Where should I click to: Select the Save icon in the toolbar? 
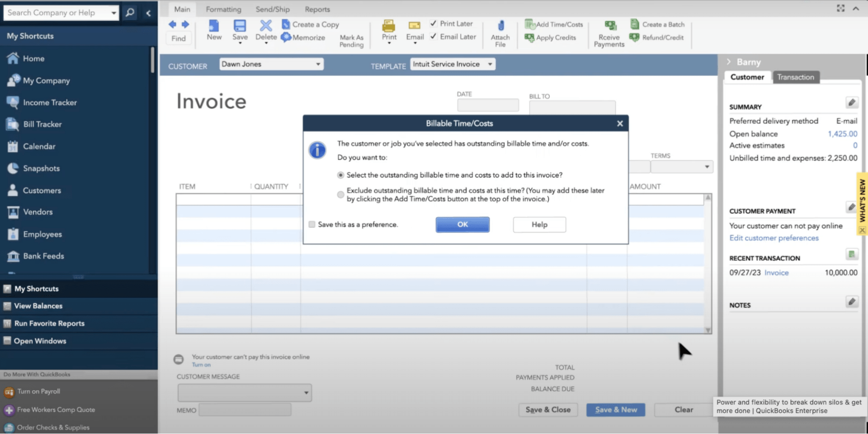pyautogui.click(x=240, y=28)
